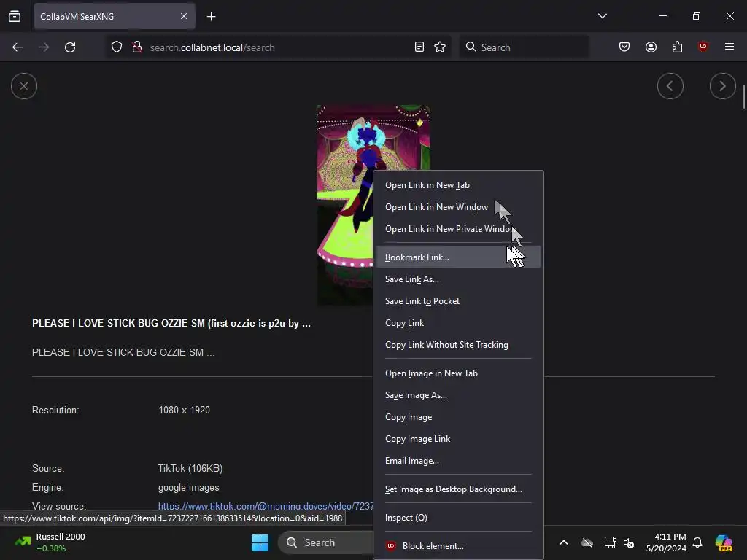Select Bookmark Link... menu entry
The width and height of the screenshot is (747, 560).
click(458, 257)
